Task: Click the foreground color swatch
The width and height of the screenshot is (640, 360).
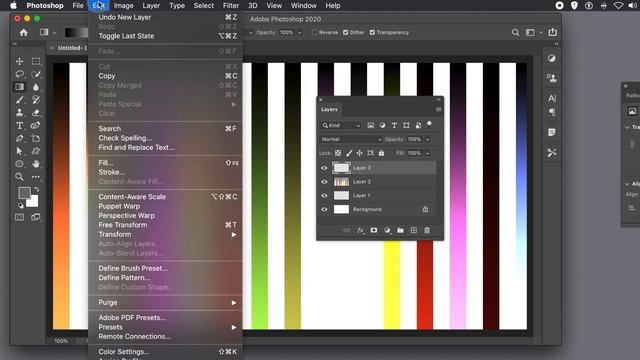Action: pos(24,193)
